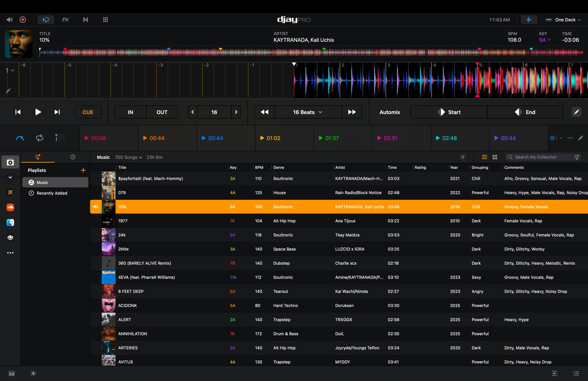This screenshot has height=381, width=588.
Task: Skip to next track
Action: pyautogui.click(x=57, y=112)
